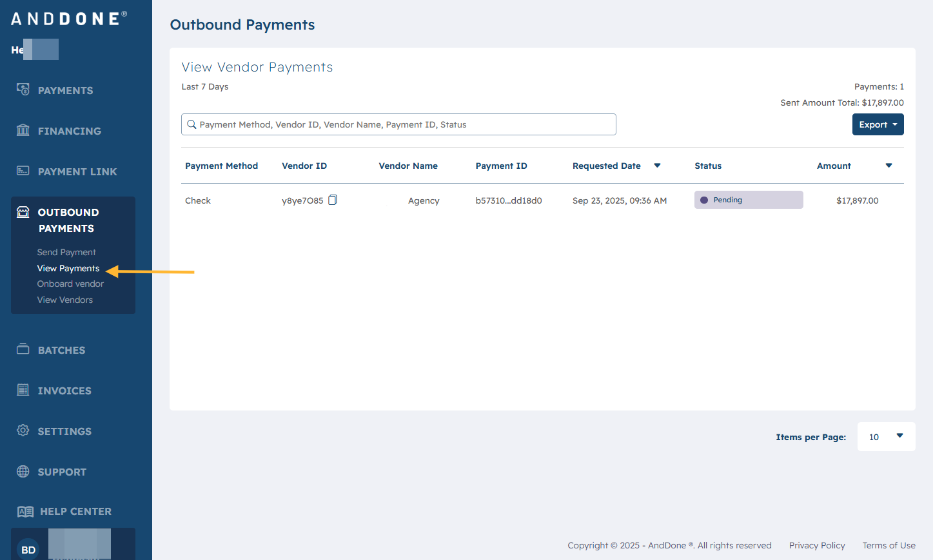The height and width of the screenshot is (560, 933).
Task: Sort by Requested Date arrow
Action: (x=657, y=166)
